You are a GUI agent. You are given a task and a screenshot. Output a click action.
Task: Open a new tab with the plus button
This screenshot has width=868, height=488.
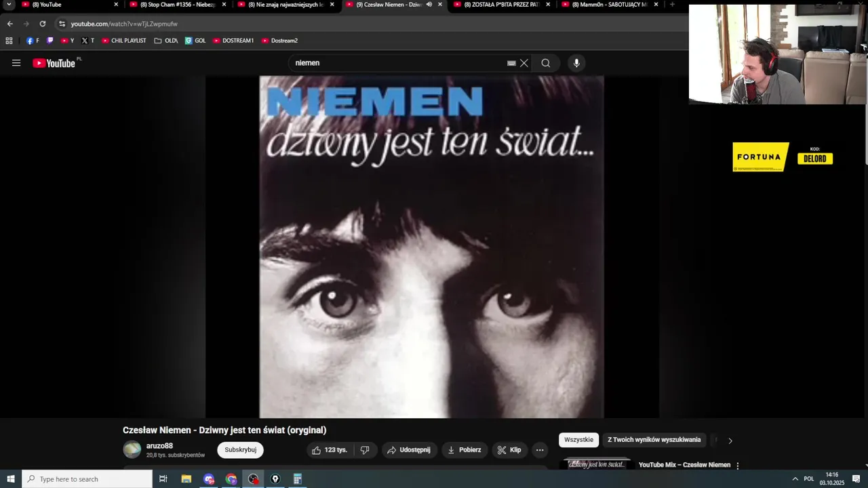point(672,4)
